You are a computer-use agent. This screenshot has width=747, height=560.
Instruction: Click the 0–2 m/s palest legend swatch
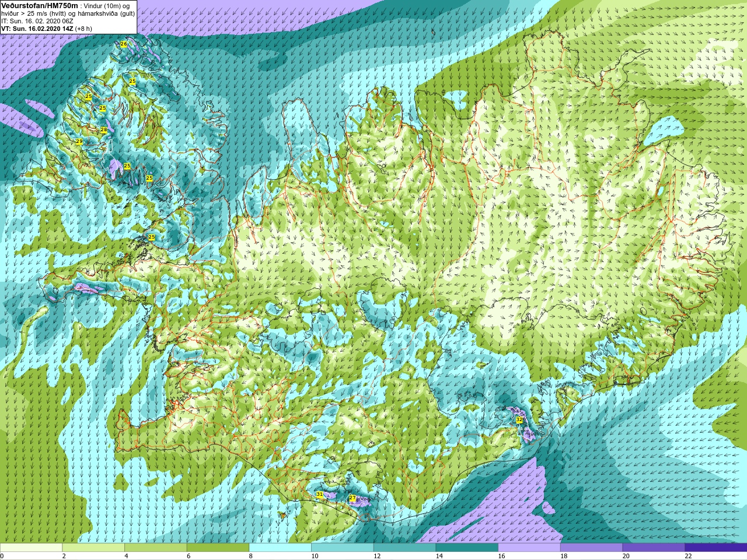coord(31,548)
